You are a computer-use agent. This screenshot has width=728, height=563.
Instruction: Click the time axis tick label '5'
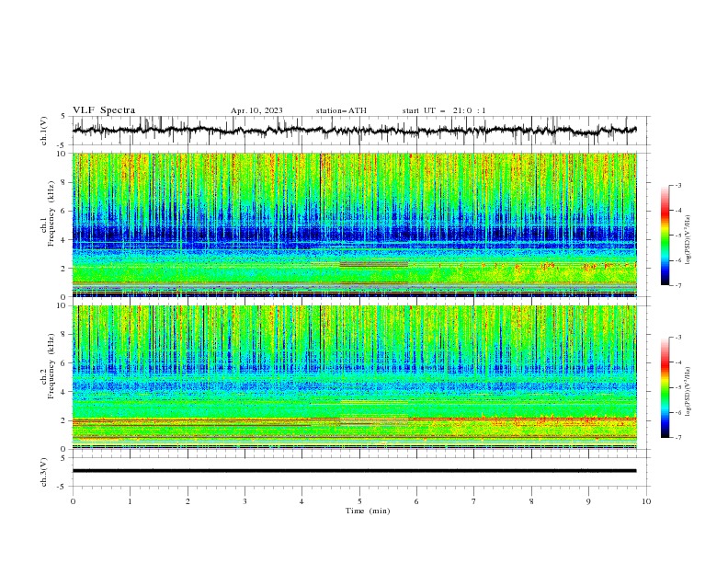359,501
